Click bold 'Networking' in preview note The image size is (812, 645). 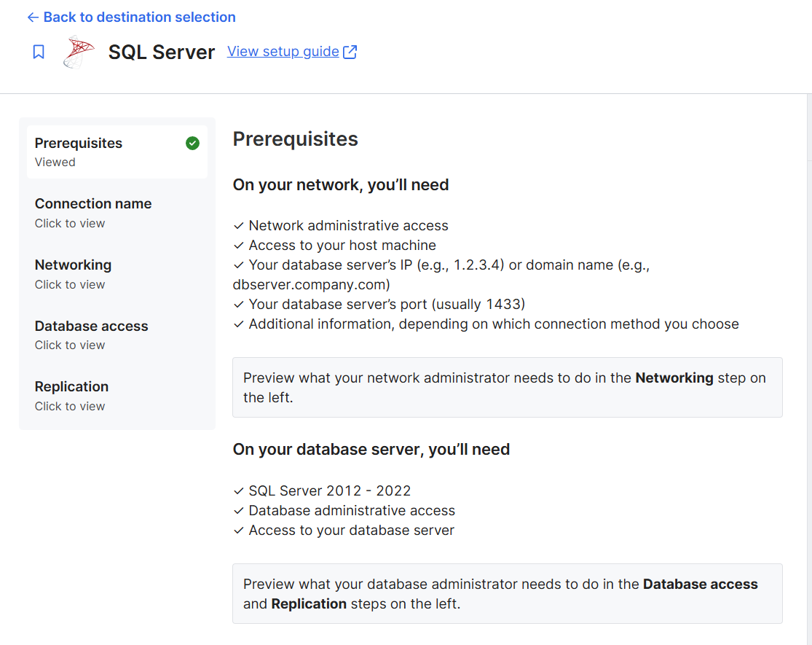674,378
